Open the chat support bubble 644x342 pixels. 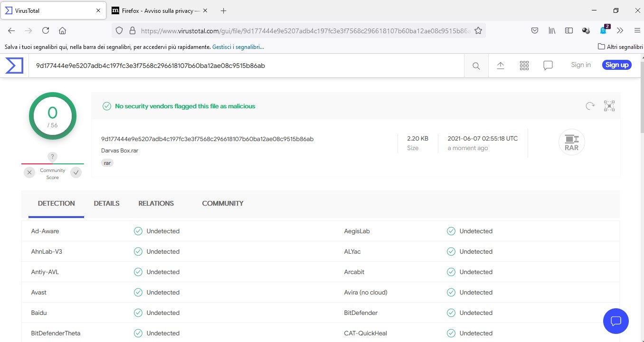(616, 321)
